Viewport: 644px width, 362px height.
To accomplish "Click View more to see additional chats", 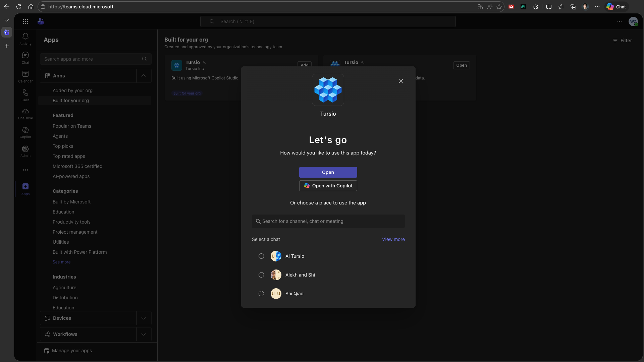I will tap(393, 239).
